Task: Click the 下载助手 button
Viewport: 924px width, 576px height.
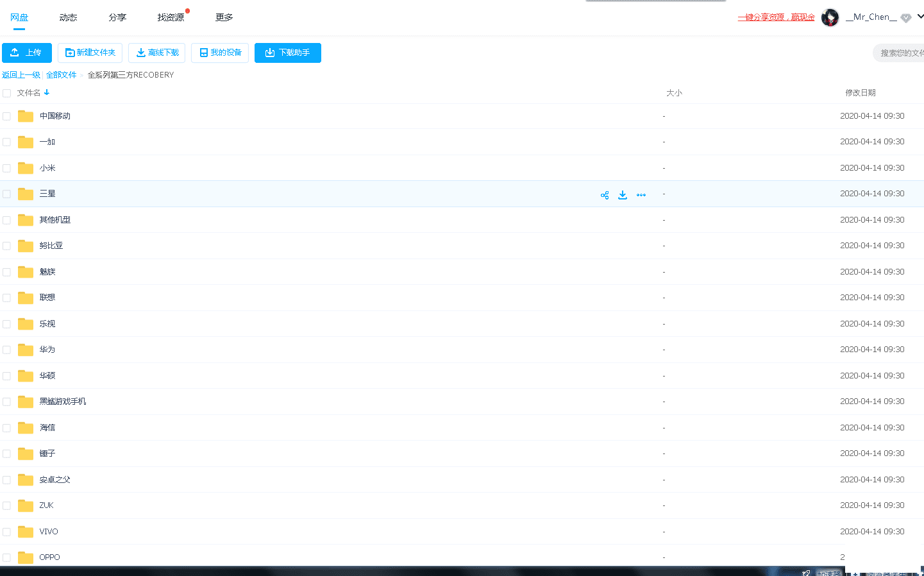Action: click(288, 53)
